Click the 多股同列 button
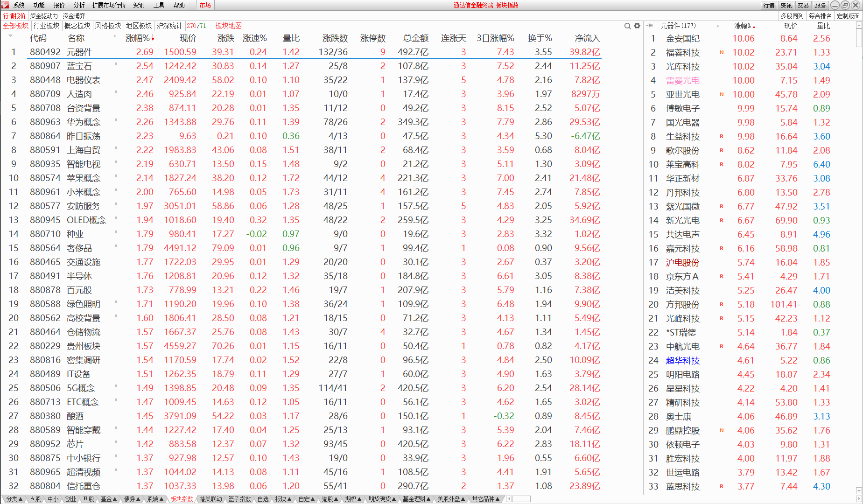The height and width of the screenshot is (504, 863). coord(793,16)
